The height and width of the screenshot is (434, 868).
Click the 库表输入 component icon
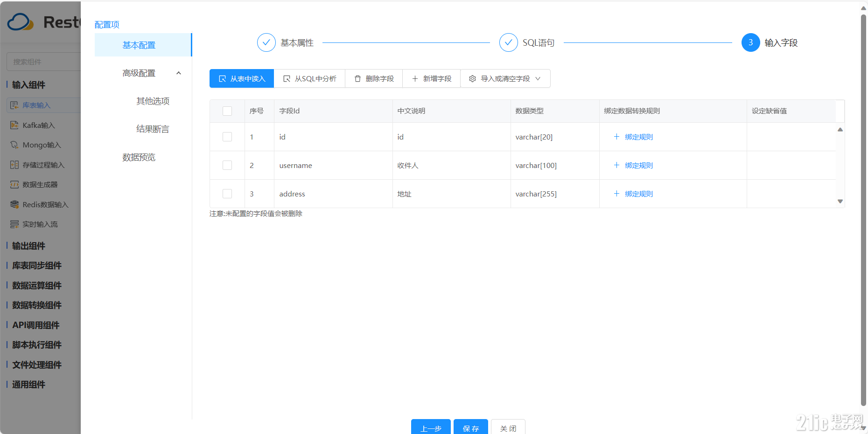14,105
